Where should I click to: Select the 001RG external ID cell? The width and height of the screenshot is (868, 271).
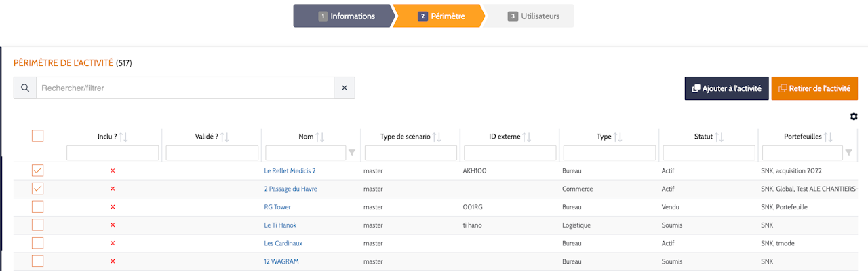tap(472, 207)
